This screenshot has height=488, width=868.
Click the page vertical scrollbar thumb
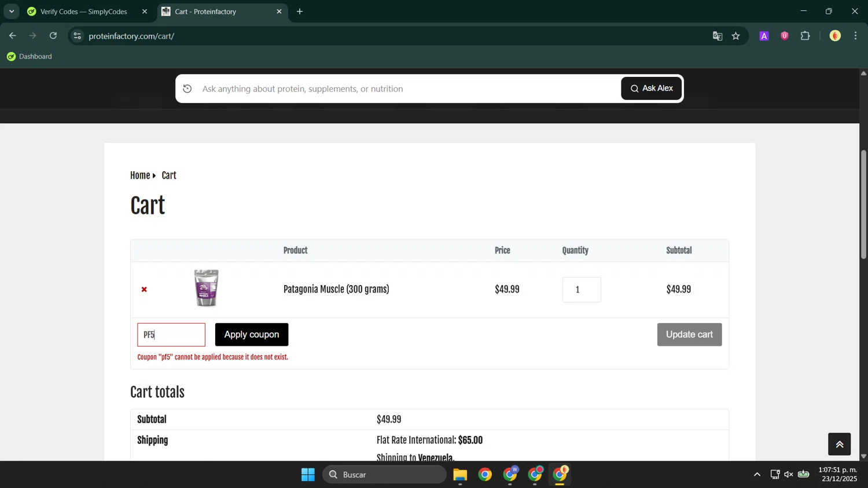coord(863,204)
